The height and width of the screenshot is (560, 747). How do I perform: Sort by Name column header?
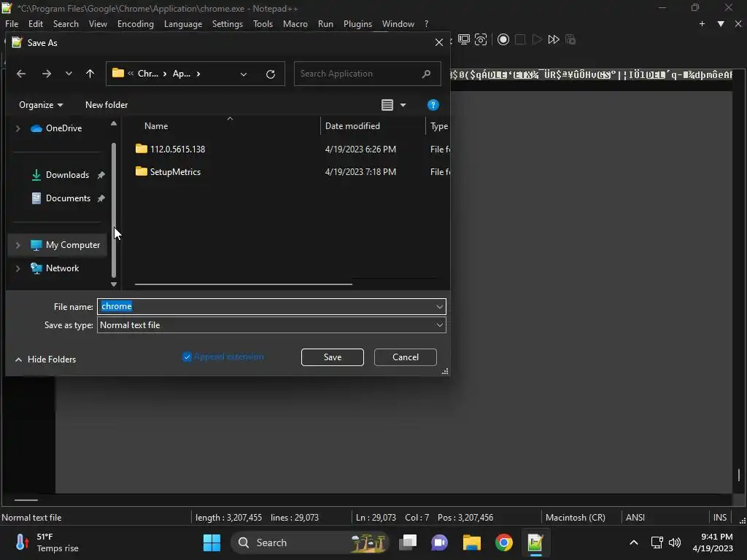click(156, 126)
